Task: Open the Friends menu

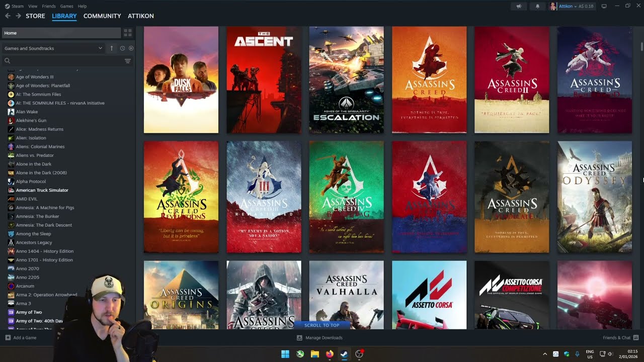Action: tap(49, 6)
